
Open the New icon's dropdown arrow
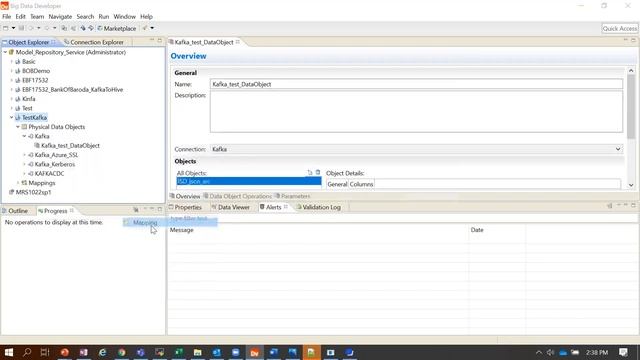[13, 28]
